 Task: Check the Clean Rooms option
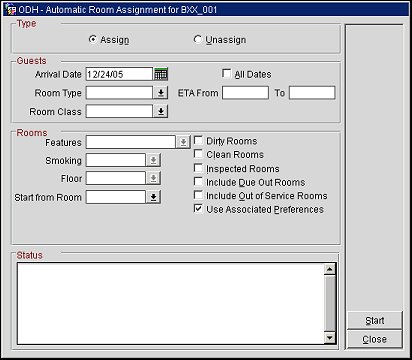pyautogui.click(x=198, y=154)
